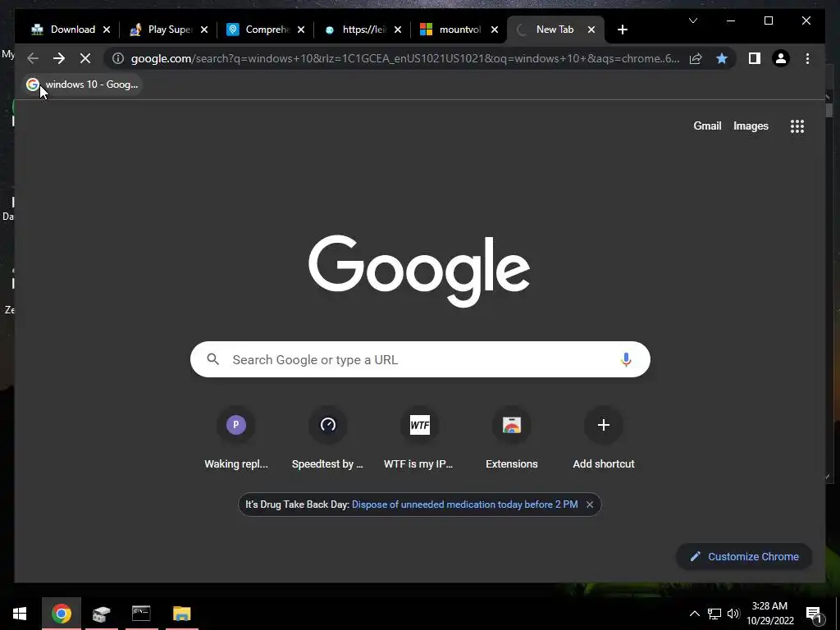This screenshot has height=630, width=840.
Task: Open Images link
Action: pos(751,126)
